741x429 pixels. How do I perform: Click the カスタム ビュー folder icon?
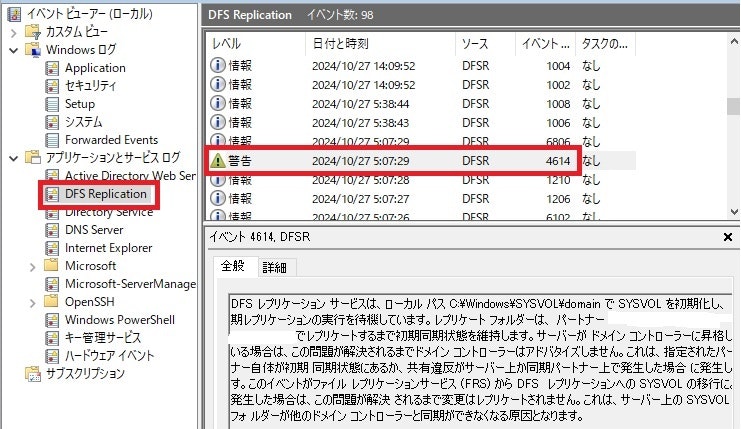pyautogui.click(x=33, y=32)
